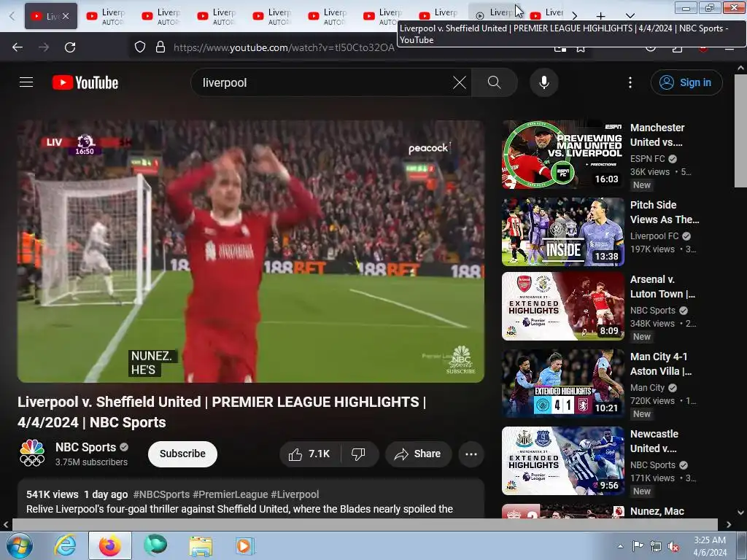
Task: Open Windows Explorer folder on the taskbar
Action: click(201, 545)
